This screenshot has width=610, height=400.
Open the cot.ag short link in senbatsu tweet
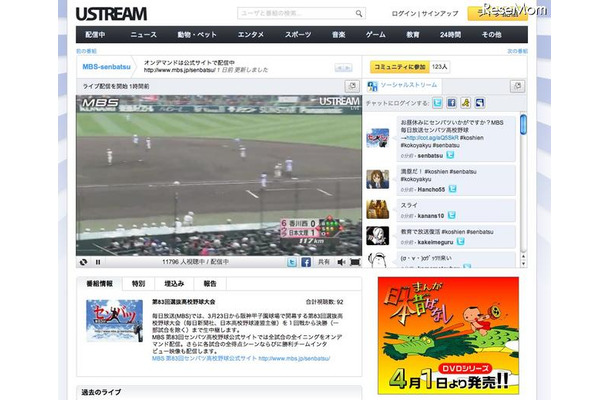432,138
